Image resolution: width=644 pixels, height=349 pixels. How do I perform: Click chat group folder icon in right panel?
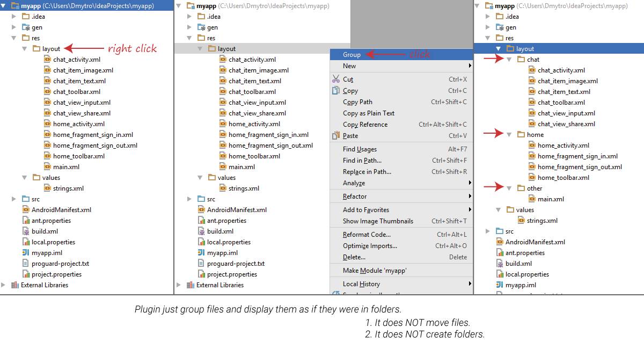[x=521, y=60]
